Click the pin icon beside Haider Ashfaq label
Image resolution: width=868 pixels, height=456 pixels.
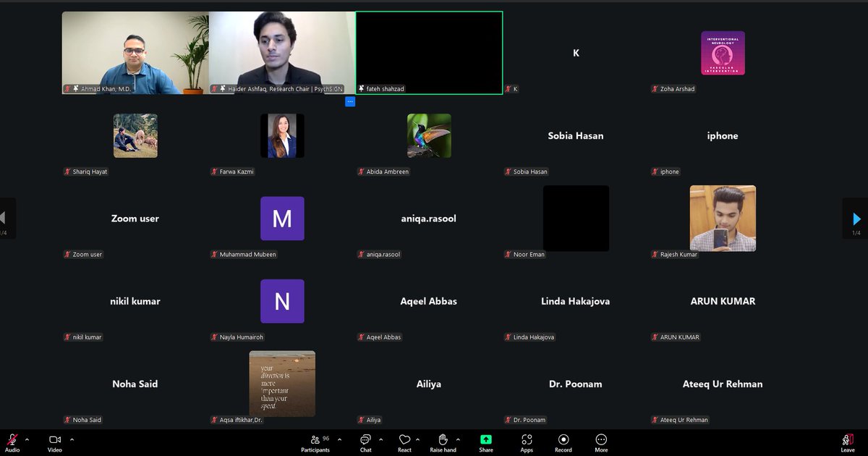point(222,89)
